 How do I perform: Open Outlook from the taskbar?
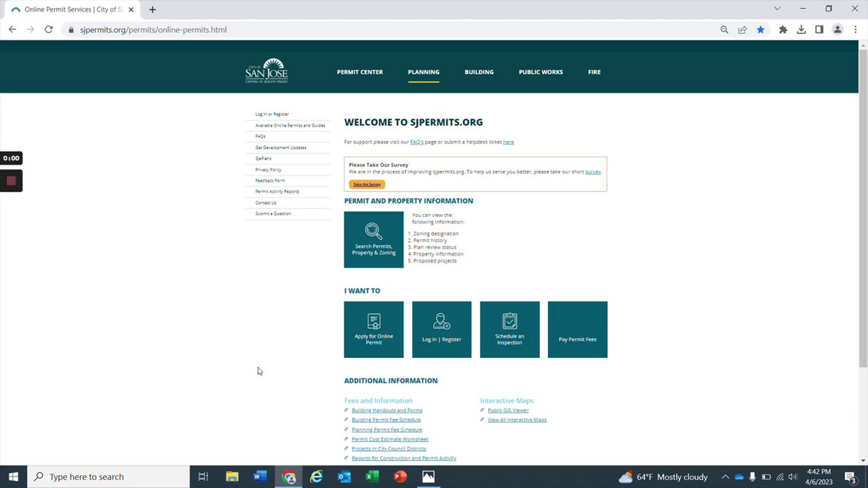coord(344,476)
